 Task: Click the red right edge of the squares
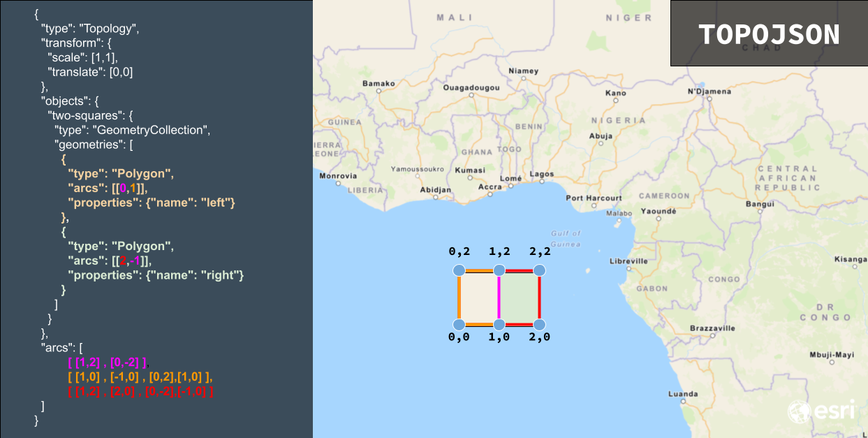pyautogui.click(x=540, y=298)
